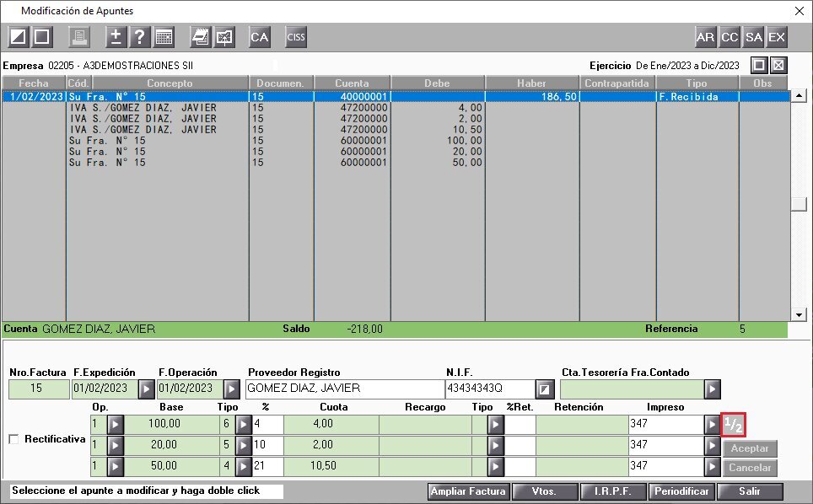Click the edit icon next to N.I.F.
Viewport: 813px width, 504px height.
[545, 389]
